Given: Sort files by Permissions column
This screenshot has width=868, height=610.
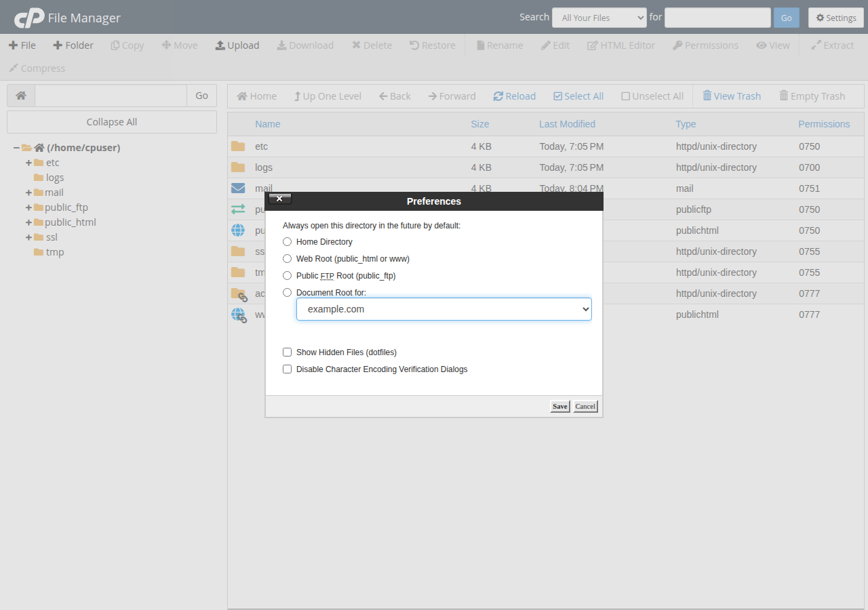Looking at the screenshot, I should pyautogui.click(x=824, y=124).
